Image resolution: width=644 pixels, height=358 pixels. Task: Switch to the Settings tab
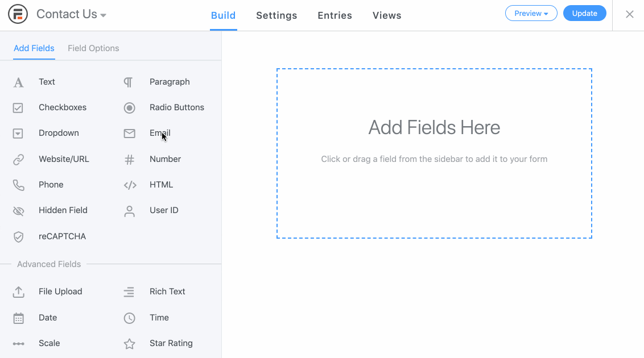click(276, 15)
